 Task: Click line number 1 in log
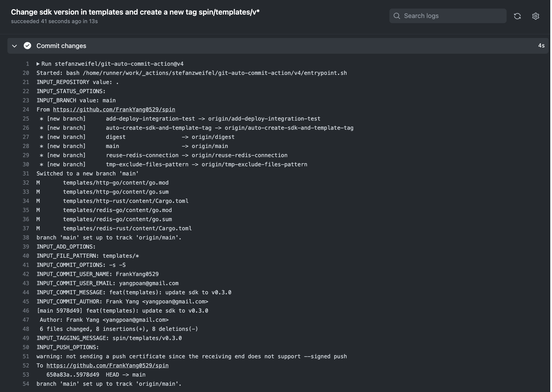point(27,64)
